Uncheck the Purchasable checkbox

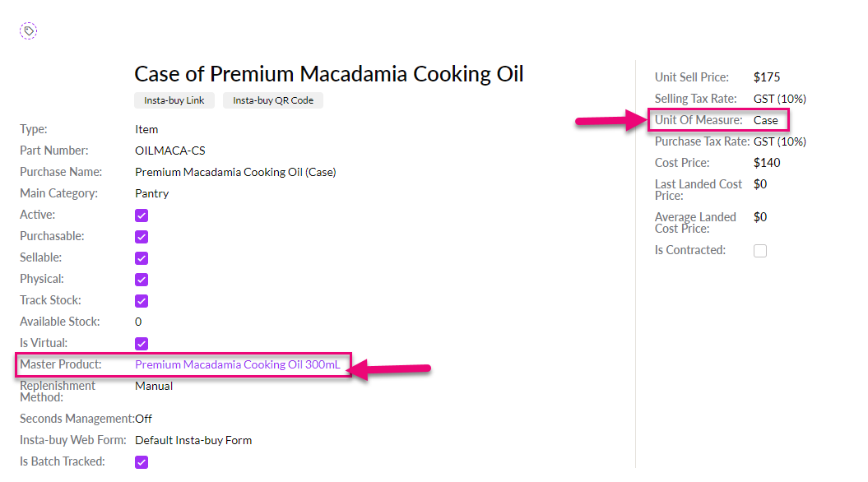(142, 237)
